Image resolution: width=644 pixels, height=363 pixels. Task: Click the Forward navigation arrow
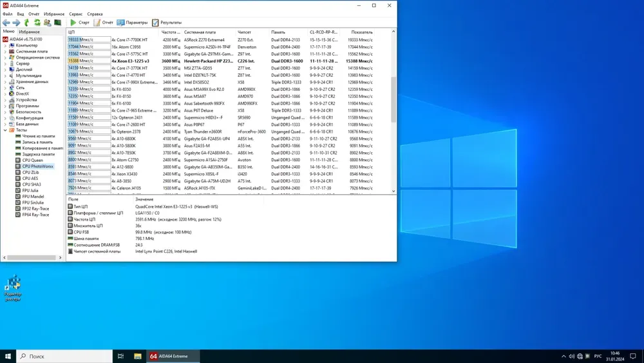[x=16, y=23]
